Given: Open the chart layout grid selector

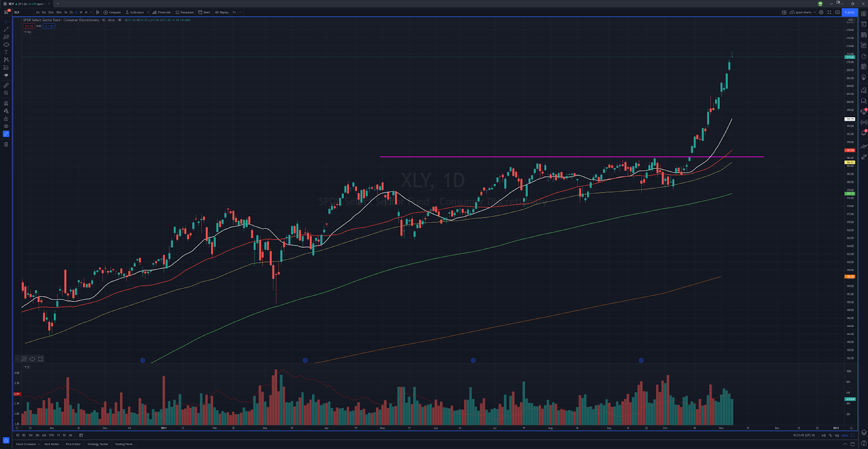Looking at the screenshot, I should coord(784,12).
